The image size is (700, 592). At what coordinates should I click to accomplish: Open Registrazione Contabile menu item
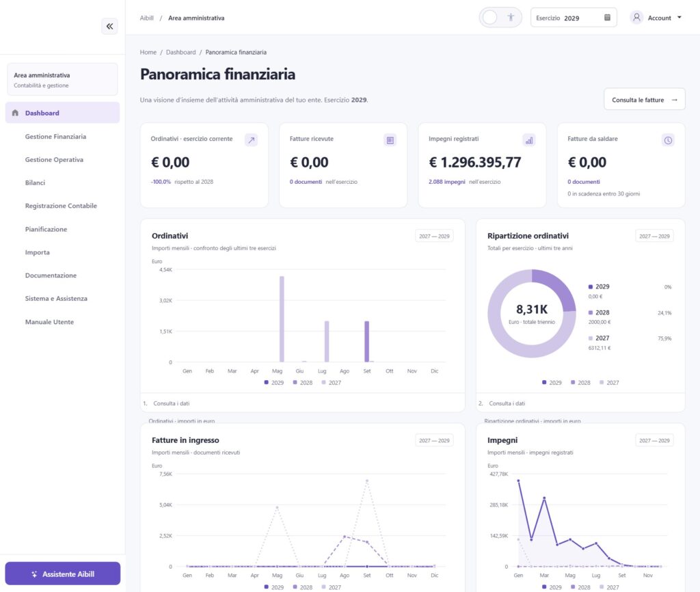point(61,206)
